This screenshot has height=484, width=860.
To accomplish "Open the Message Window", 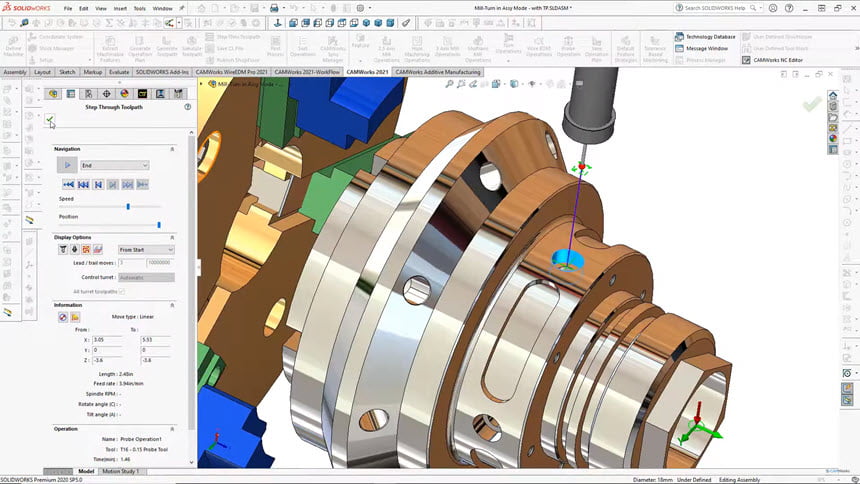I will pos(701,48).
